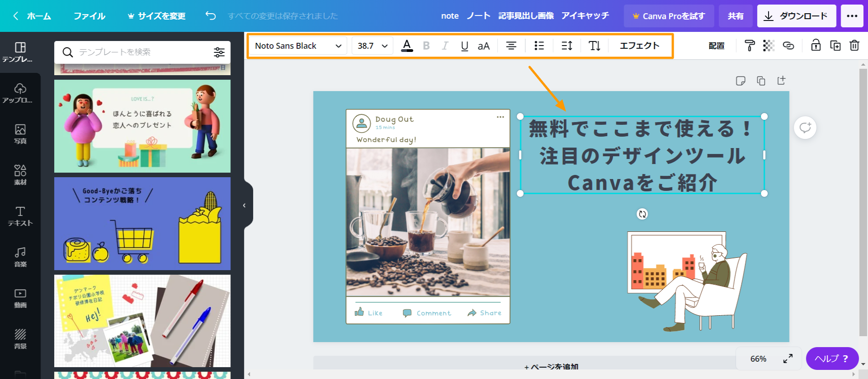Toggle underline text formatting
The width and height of the screenshot is (868, 379).
pyautogui.click(x=464, y=46)
